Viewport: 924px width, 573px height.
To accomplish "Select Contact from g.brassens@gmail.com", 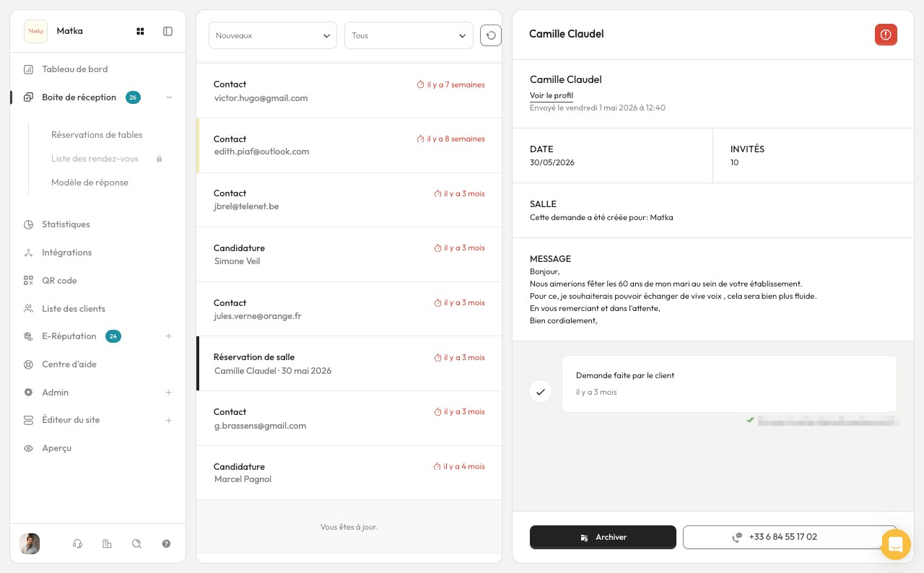I will (349, 419).
